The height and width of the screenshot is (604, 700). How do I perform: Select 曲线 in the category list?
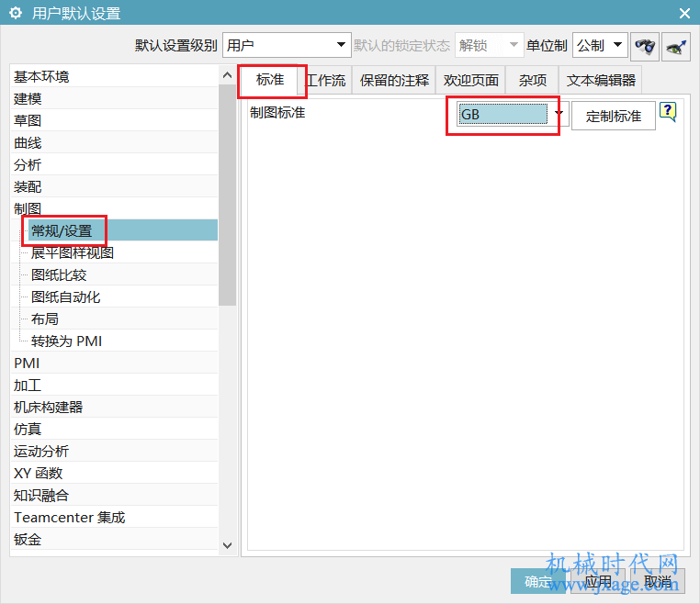(x=114, y=142)
